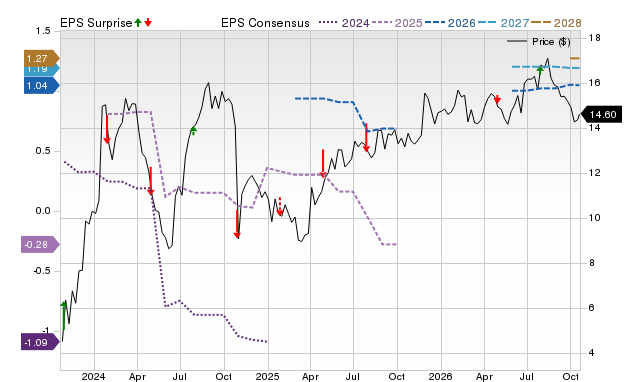Click the light purple -0.28 value tag
Viewport: 640px width, 382px height.
click(40, 244)
